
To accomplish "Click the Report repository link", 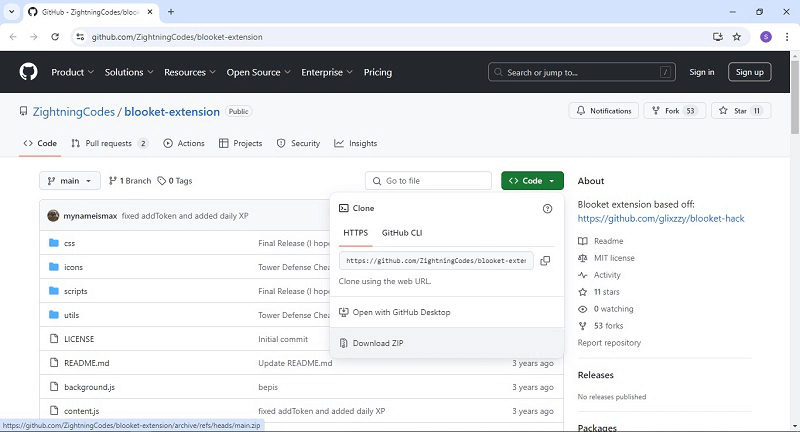I will tap(609, 343).
